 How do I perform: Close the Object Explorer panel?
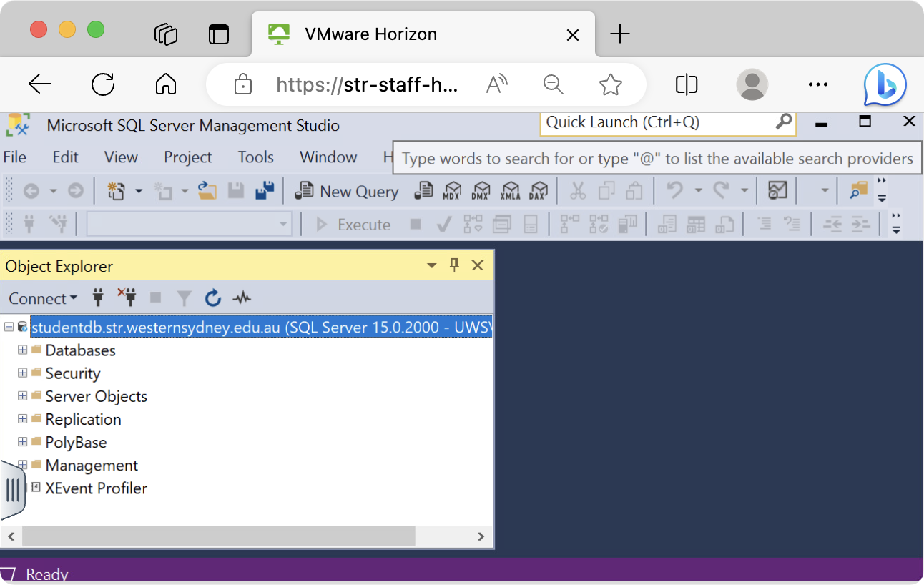(x=478, y=266)
